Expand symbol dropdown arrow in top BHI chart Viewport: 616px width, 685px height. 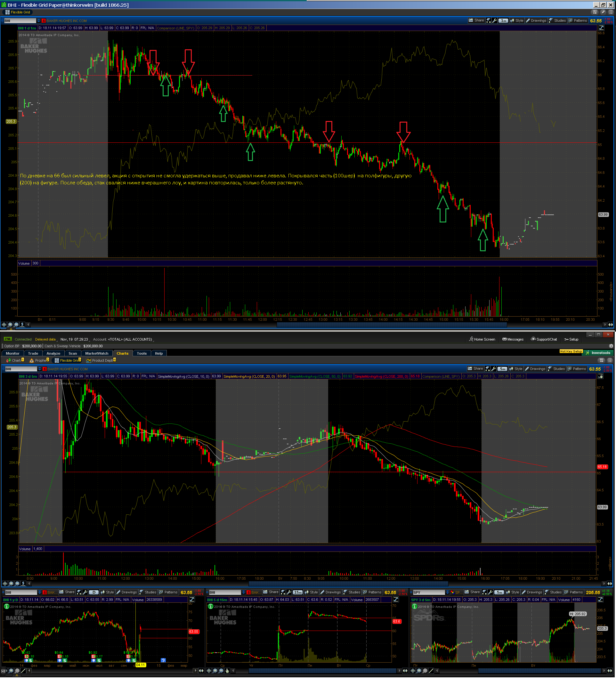(x=39, y=20)
